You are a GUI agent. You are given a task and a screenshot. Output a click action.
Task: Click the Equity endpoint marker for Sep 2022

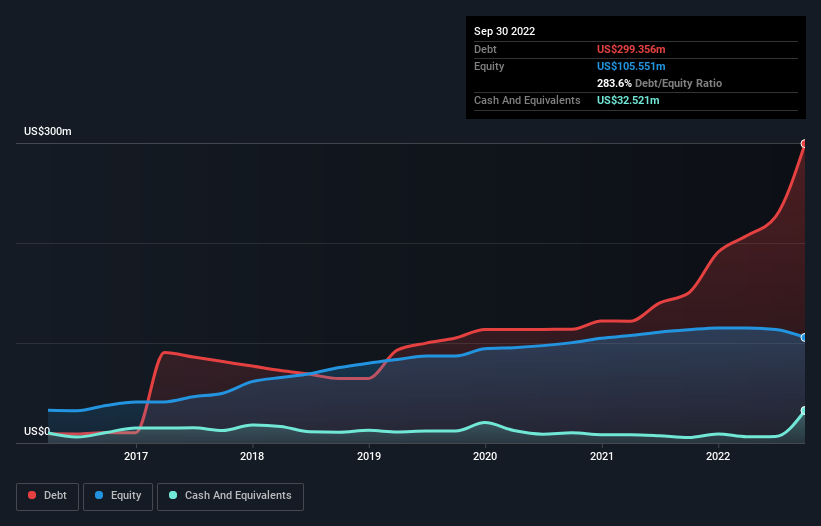804,338
